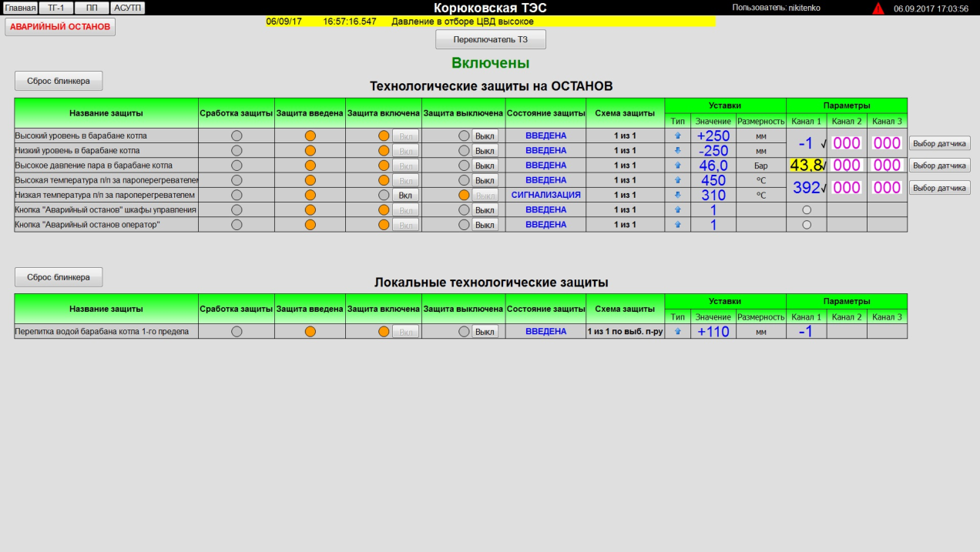This screenshot has width=980, height=552.
Task: Click the yellow-highlighted 43,8 pressure value
Action: pyautogui.click(x=805, y=166)
